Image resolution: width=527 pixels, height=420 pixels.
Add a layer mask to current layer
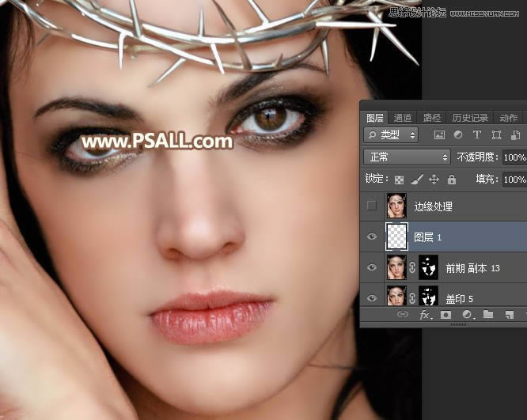tap(446, 315)
